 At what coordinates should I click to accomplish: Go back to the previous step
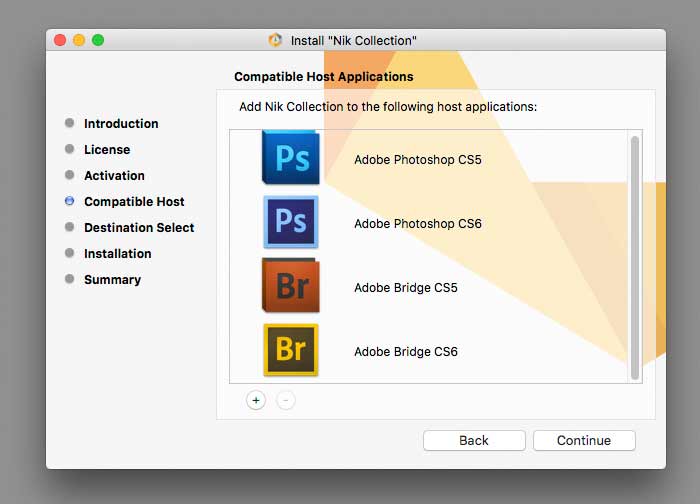(x=474, y=441)
